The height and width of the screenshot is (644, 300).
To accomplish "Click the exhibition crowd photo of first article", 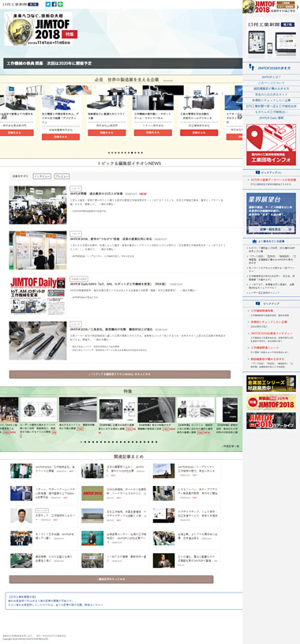I will coord(38,205).
